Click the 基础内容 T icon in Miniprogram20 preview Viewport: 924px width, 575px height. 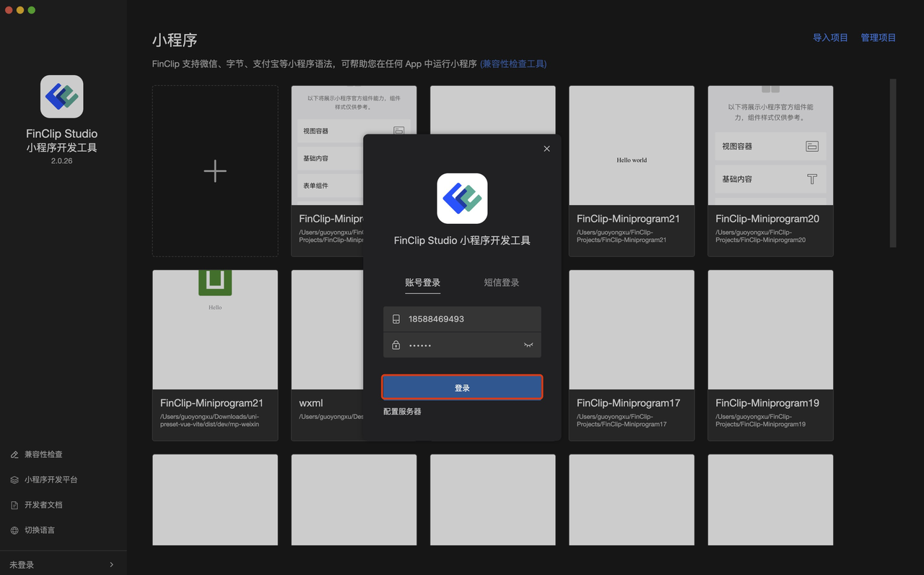coord(811,179)
